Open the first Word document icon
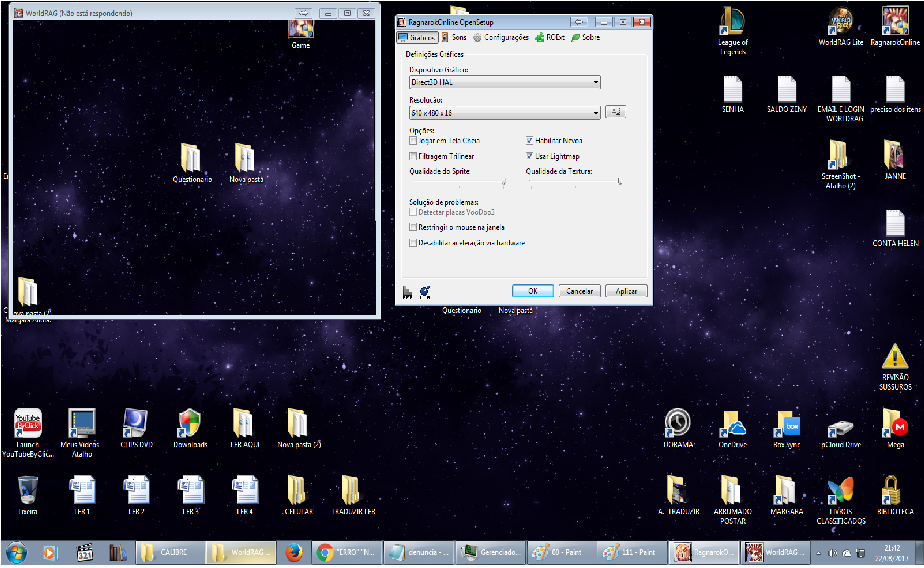This screenshot has height=568, width=924. coord(82,495)
